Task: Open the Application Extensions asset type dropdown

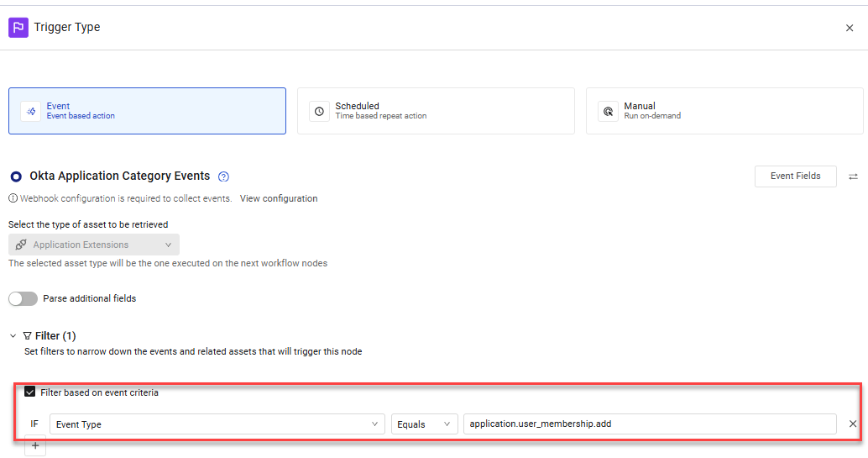Action: click(x=94, y=245)
